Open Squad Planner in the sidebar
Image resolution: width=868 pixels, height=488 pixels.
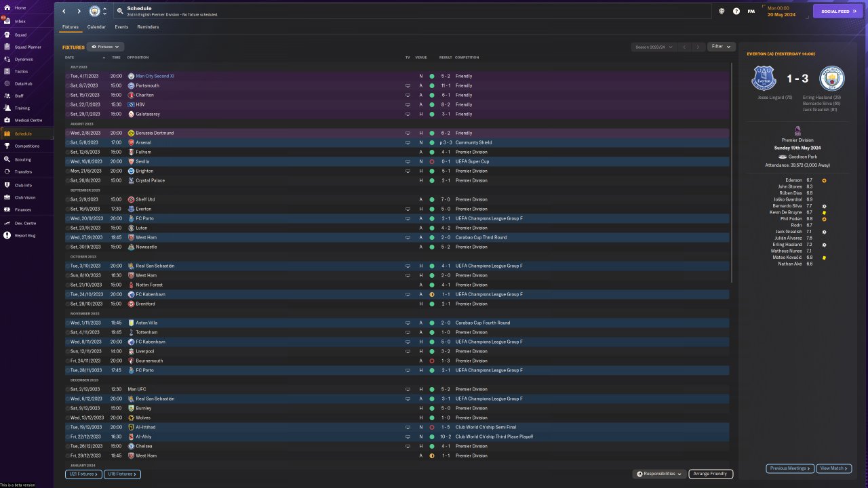27,47
